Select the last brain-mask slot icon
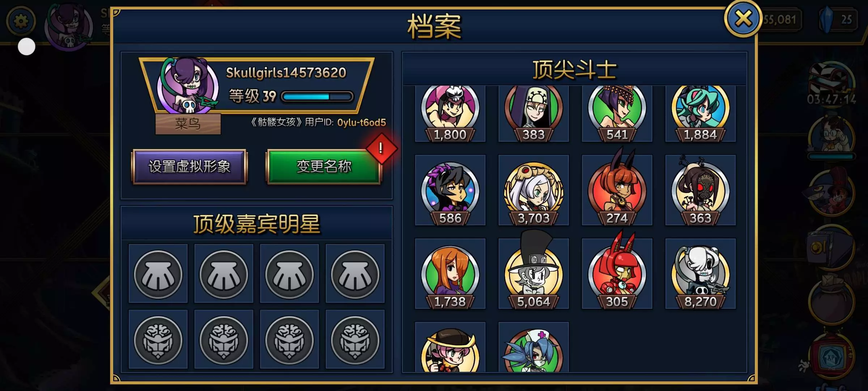Screen dimensions: 868x391 point(355,340)
